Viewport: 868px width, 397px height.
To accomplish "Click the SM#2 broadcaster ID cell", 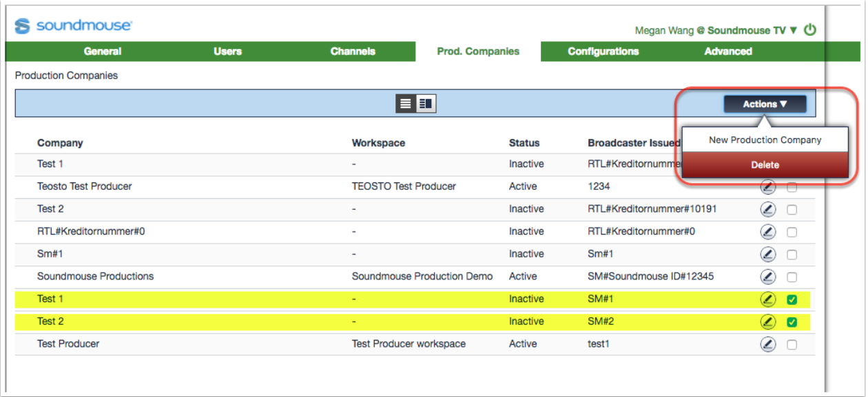I will click(600, 321).
